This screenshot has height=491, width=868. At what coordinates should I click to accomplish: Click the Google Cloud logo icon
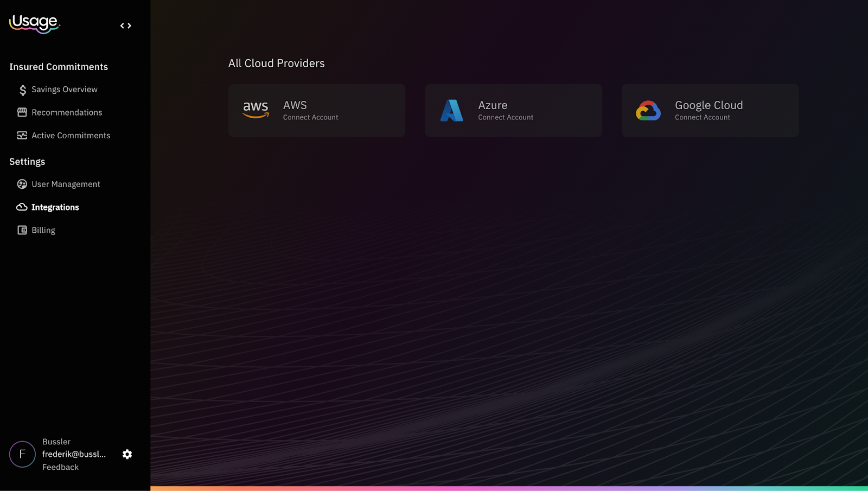648,111
